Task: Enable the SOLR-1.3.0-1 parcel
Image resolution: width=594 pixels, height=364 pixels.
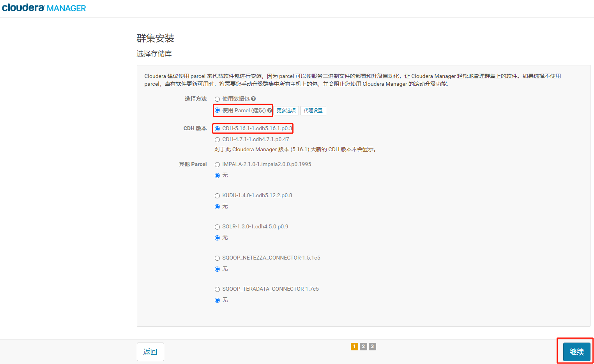Action: [x=217, y=226]
